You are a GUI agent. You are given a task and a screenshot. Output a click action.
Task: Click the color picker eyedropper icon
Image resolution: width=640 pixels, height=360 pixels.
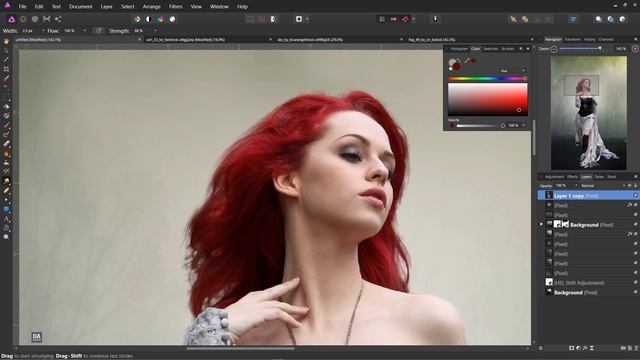[467, 61]
